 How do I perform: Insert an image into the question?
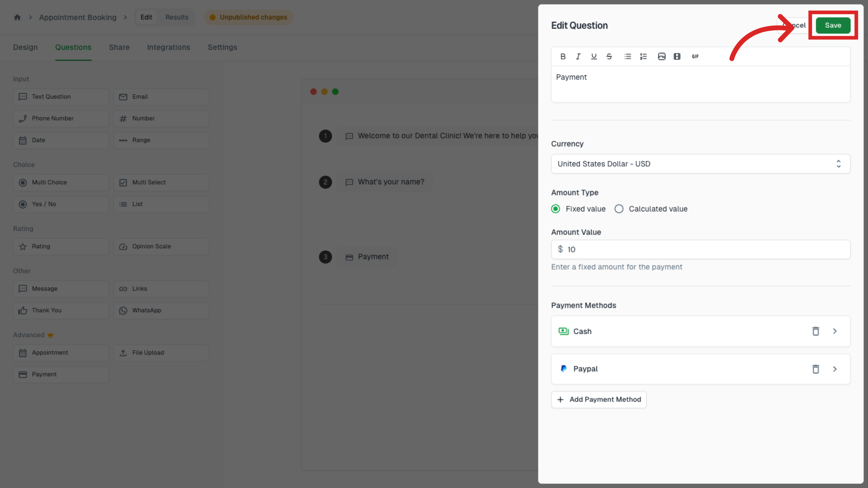point(662,56)
